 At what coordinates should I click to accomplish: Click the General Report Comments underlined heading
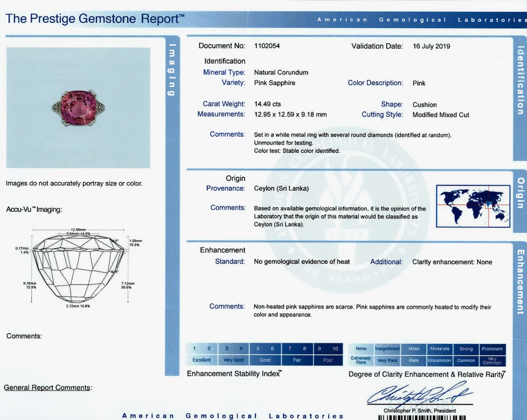point(47,388)
